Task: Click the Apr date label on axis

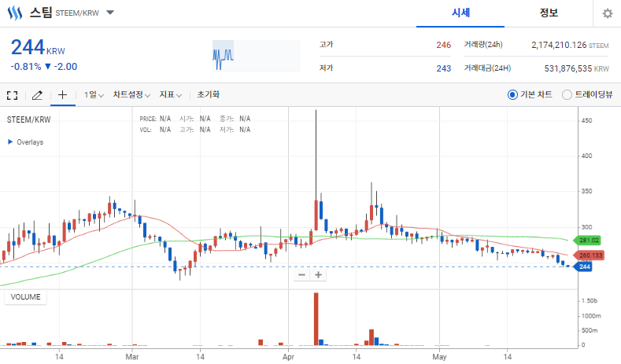Action: tap(288, 357)
